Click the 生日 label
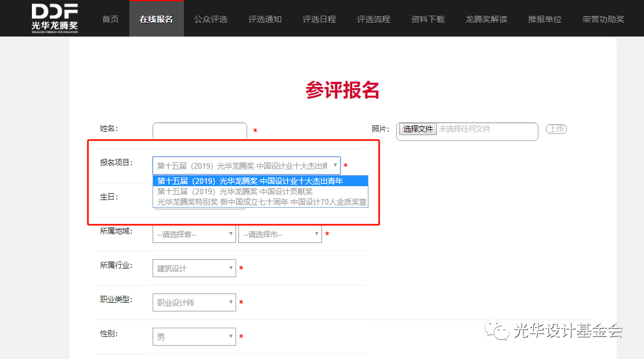This screenshot has height=359, width=644. click(109, 197)
